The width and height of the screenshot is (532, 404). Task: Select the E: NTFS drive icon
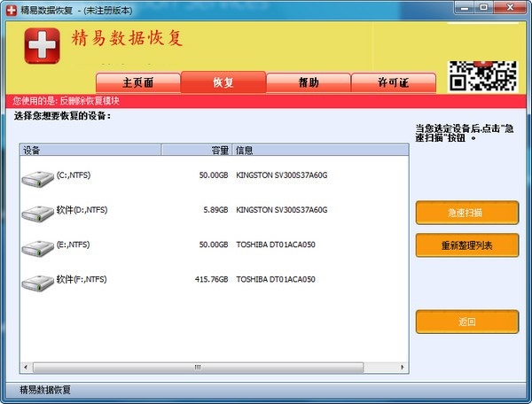37,248
